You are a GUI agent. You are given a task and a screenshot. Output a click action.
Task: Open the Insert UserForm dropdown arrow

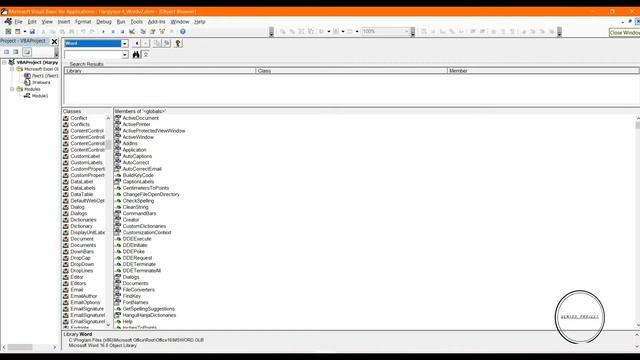tap(24, 31)
